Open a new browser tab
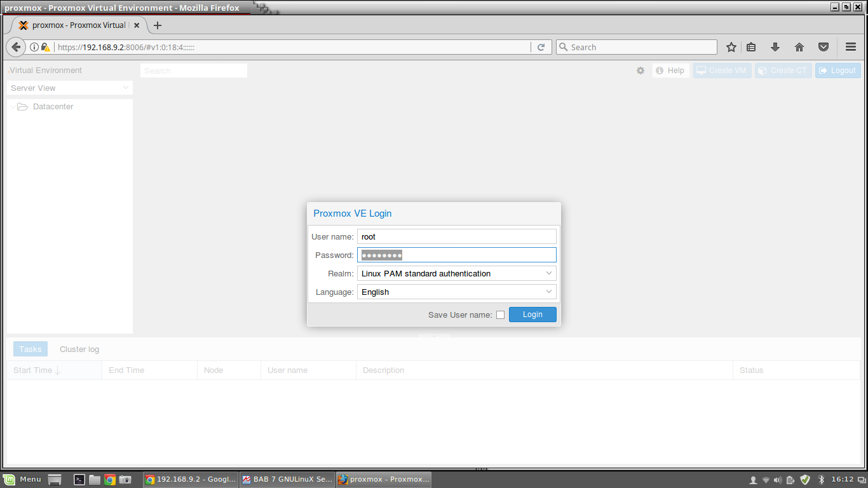This screenshot has width=868, height=488. [158, 25]
